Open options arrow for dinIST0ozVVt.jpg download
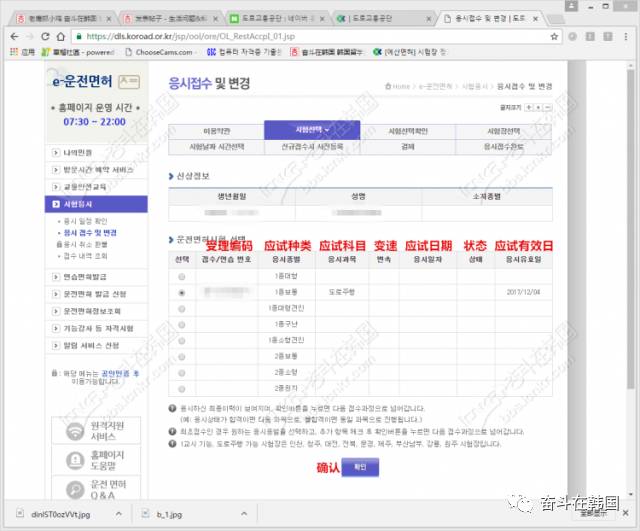The image size is (640, 531). pos(118,514)
